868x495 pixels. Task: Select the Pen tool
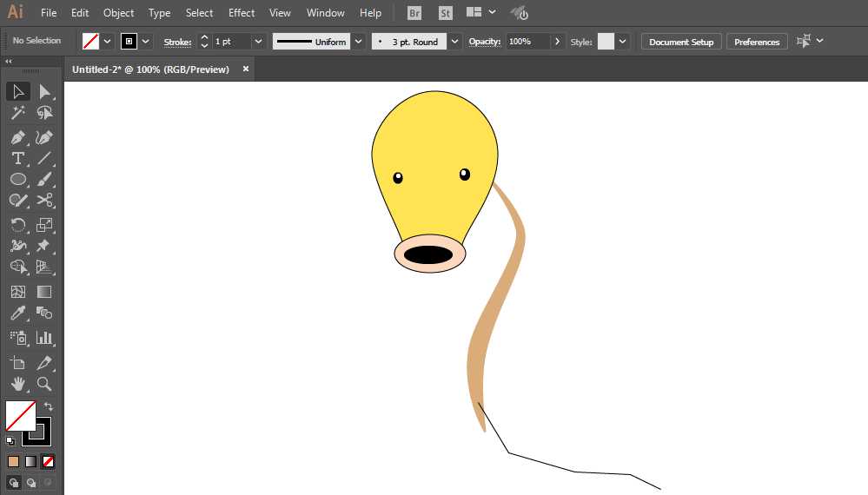point(17,137)
